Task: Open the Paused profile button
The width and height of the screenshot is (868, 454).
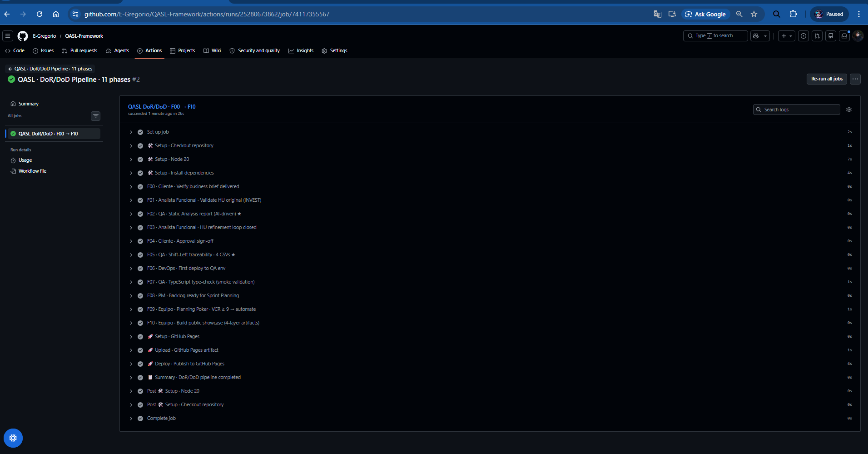Action: tap(829, 14)
